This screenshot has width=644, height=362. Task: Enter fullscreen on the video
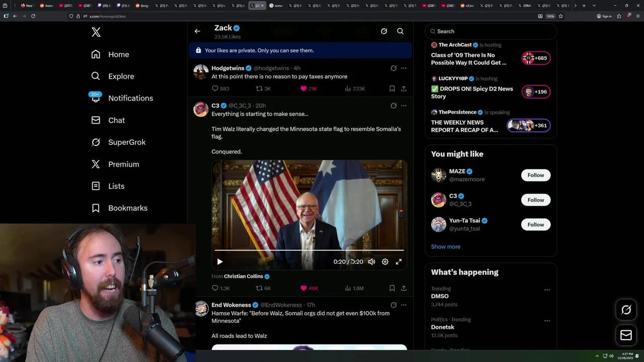click(x=398, y=262)
